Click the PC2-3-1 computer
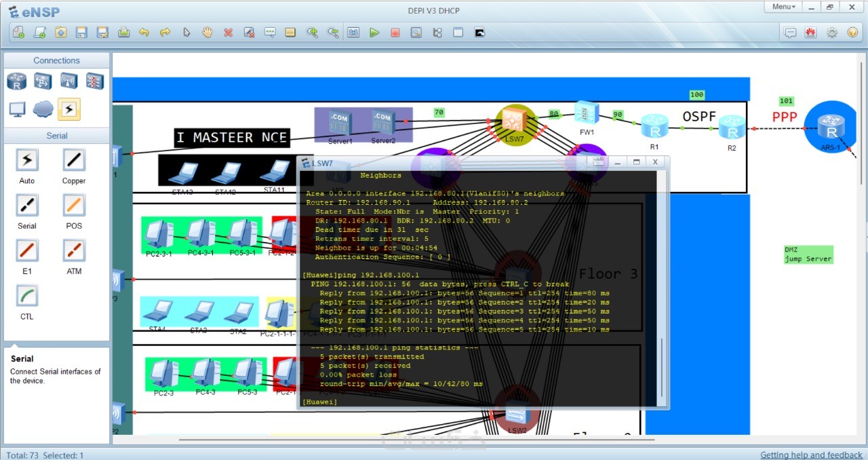The width and height of the screenshot is (868, 460). pyautogui.click(x=159, y=234)
